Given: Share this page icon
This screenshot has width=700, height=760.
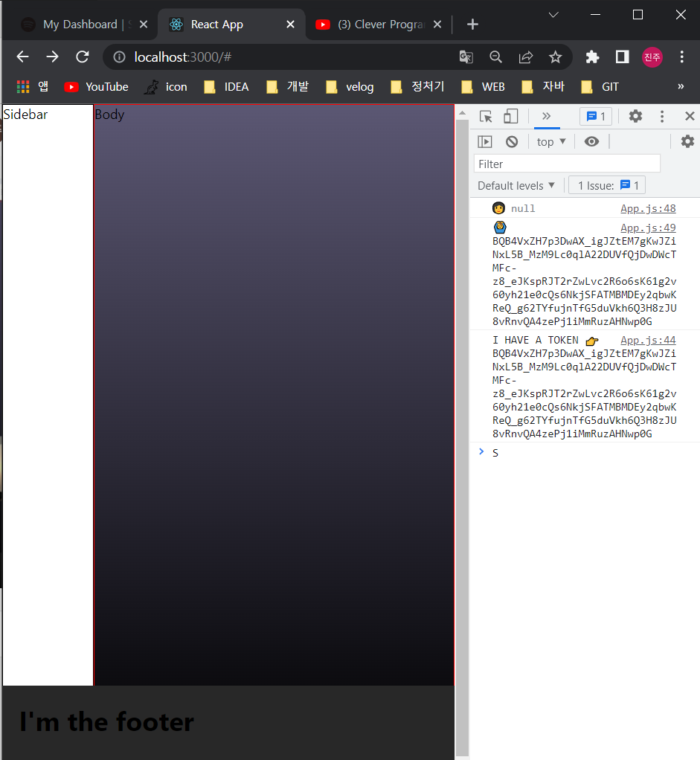Looking at the screenshot, I should pos(525,57).
